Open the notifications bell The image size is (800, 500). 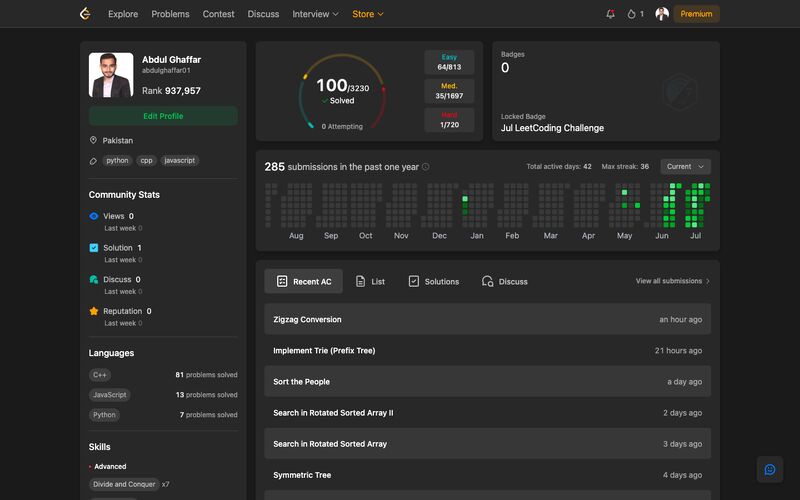610,14
